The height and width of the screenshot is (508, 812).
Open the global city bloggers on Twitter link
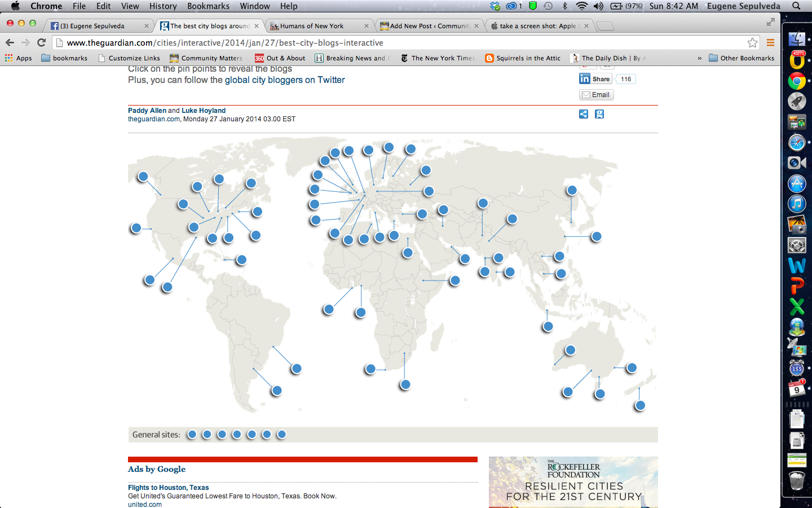[x=285, y=80]
